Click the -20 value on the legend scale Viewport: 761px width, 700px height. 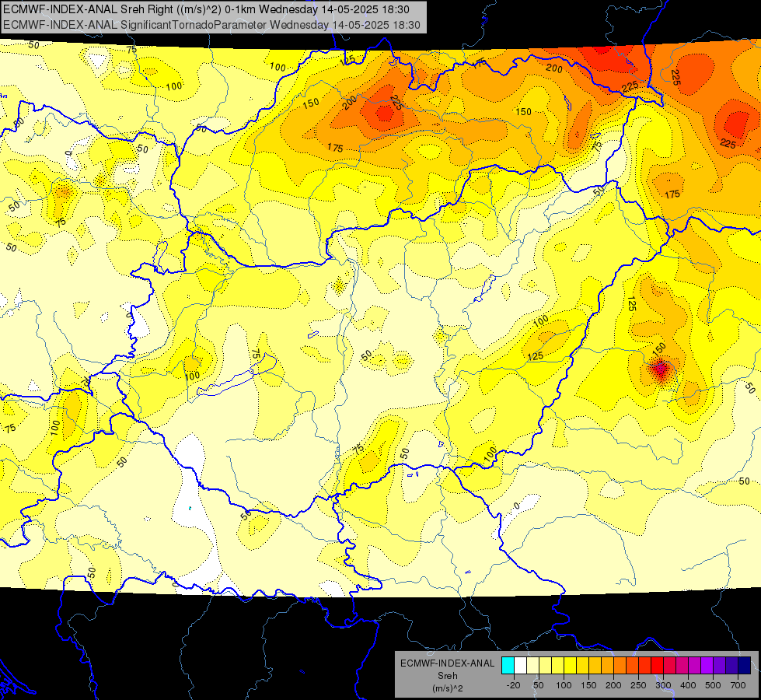513,685
